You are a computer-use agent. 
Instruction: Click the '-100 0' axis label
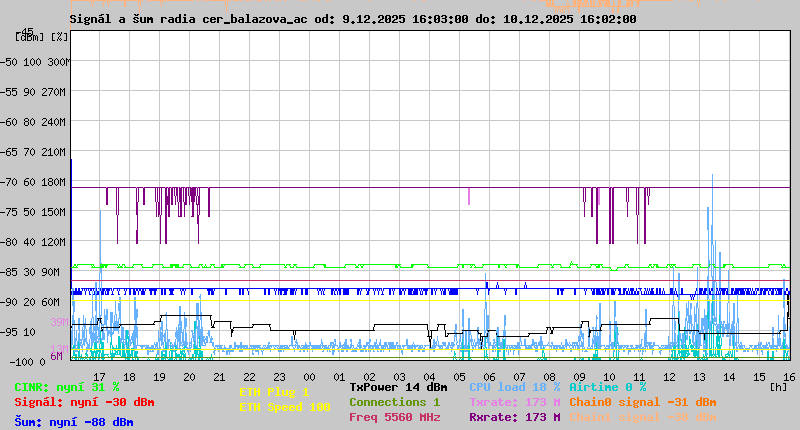28,362
